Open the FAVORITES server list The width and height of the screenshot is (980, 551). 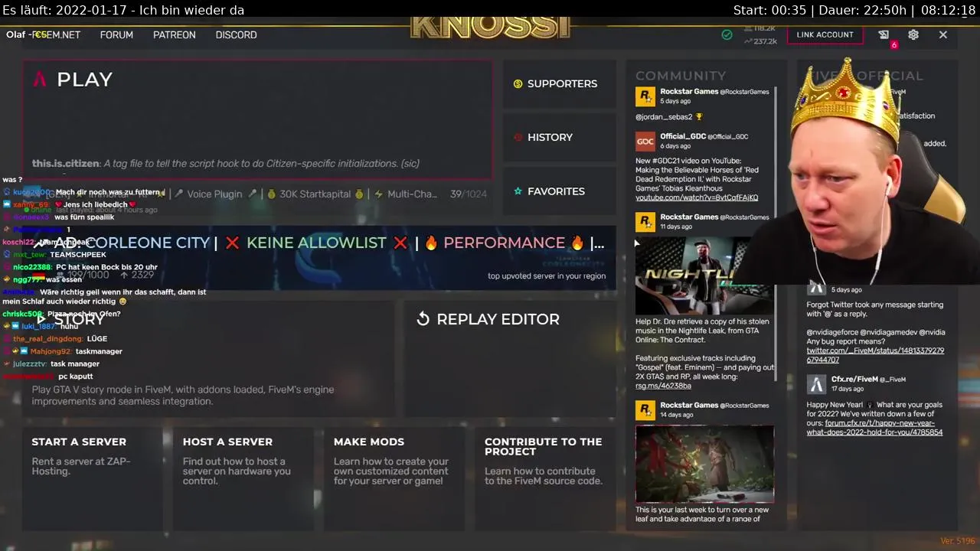[x=560, y=191]
